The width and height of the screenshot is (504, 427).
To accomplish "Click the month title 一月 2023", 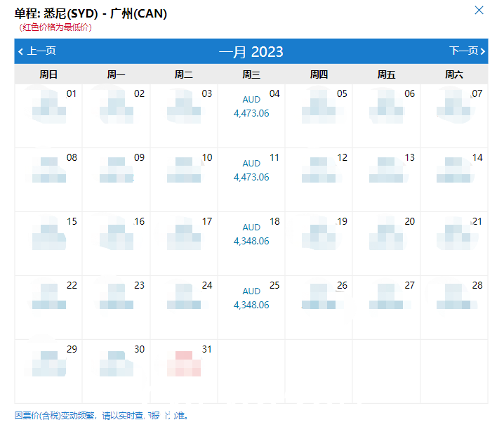I will point(251,52).
